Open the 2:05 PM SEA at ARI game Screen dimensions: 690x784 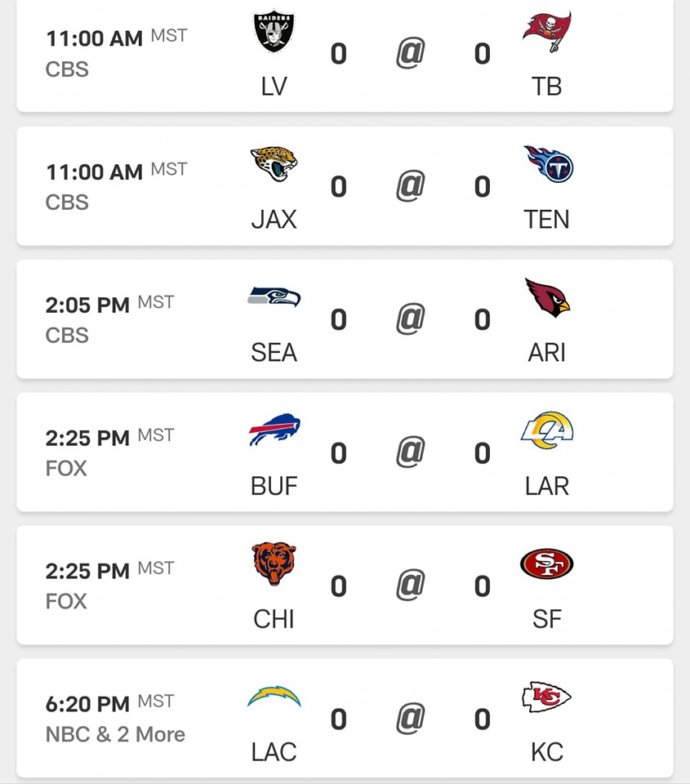click(345, 319)
